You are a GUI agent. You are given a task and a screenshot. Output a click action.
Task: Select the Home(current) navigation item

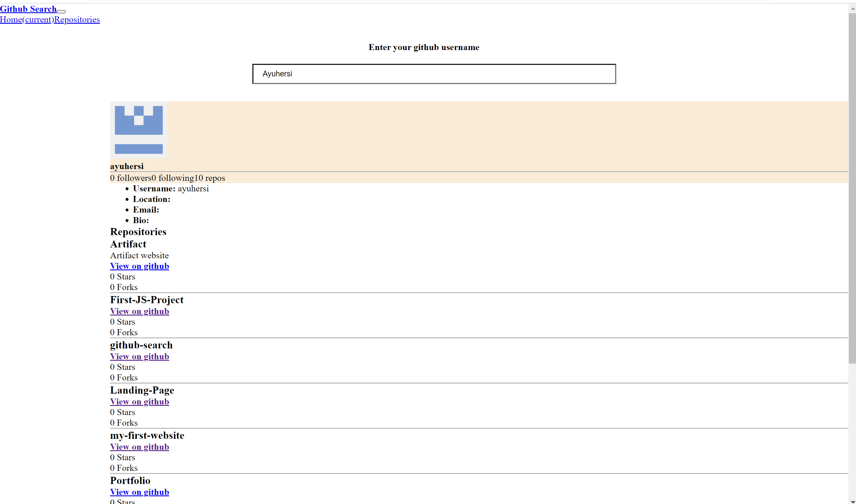coord(27,20)
